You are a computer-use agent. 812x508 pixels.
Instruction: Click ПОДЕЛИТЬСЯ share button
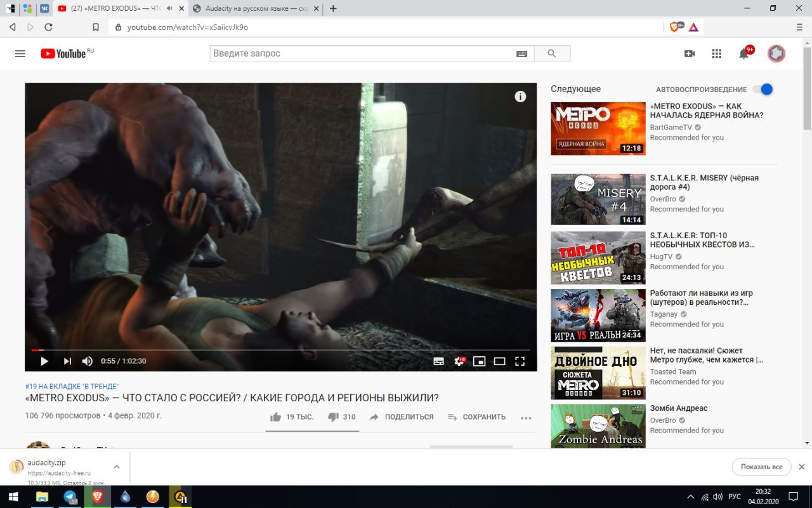click(401, 417)
